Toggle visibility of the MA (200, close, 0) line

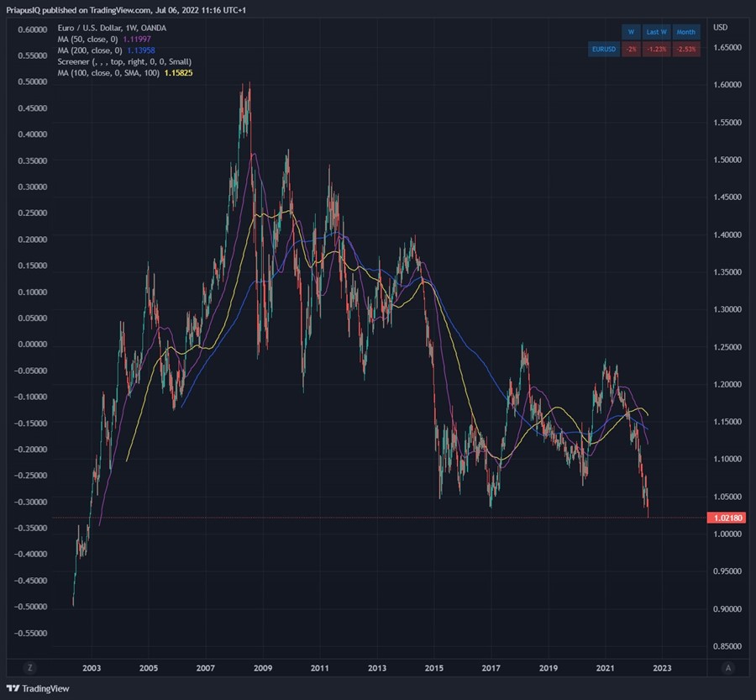point(88,50)
